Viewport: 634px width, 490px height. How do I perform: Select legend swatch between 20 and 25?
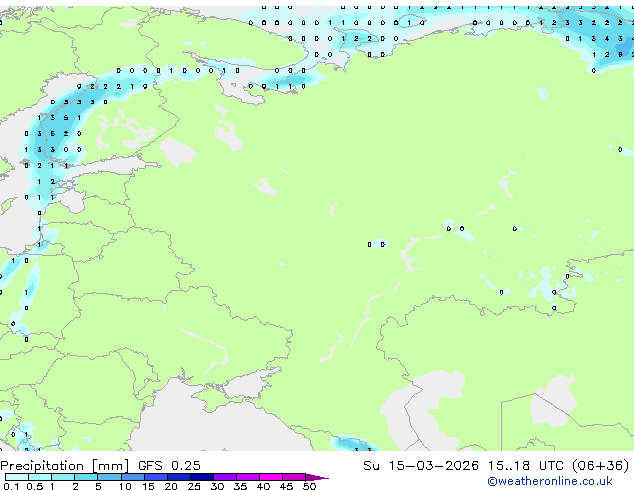[x=179, y=477]
